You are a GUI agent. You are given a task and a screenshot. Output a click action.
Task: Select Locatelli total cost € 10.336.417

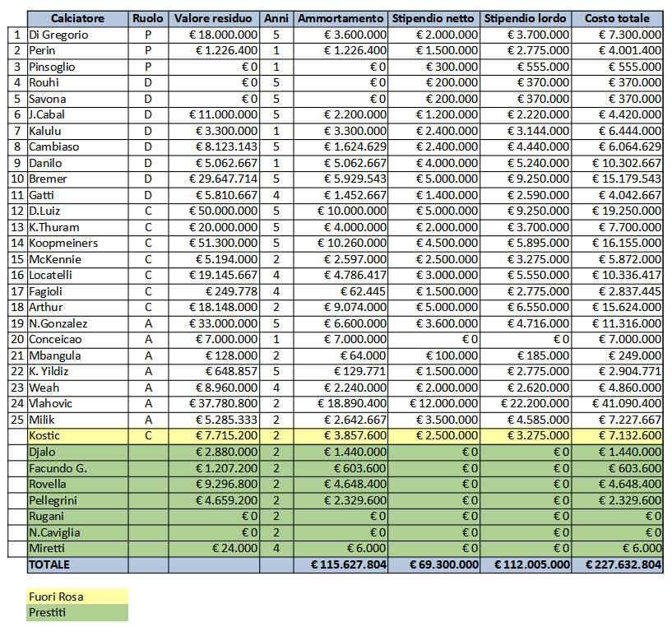pyautogui.click(x=617, y=276)
